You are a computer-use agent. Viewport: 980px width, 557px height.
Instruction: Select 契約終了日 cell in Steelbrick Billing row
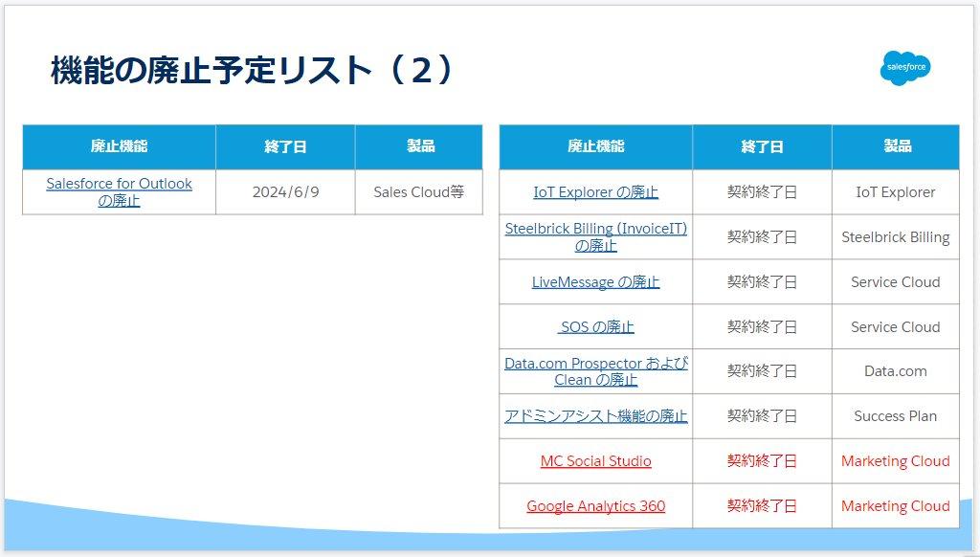762,237
